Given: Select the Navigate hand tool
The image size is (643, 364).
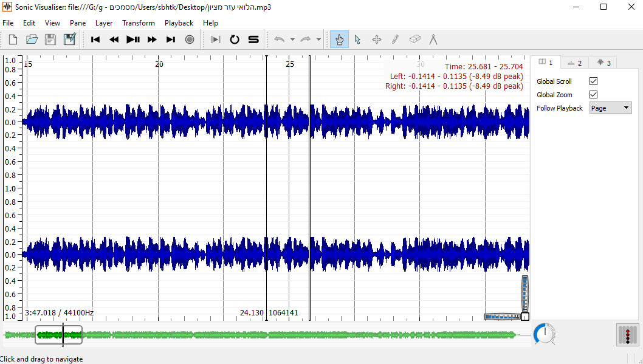Looking at the screenshot, I should [339, 39].
